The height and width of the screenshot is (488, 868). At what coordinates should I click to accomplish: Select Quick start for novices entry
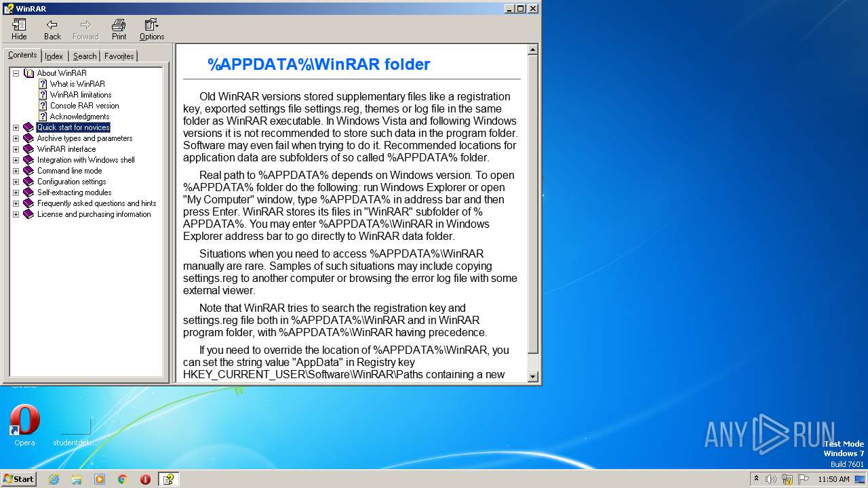[x=73, y=127]
